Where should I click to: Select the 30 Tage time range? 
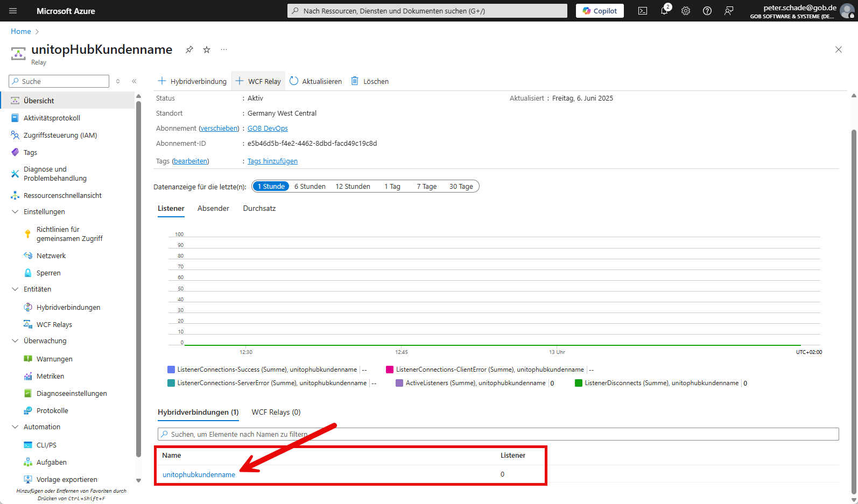tap(461, 187)
